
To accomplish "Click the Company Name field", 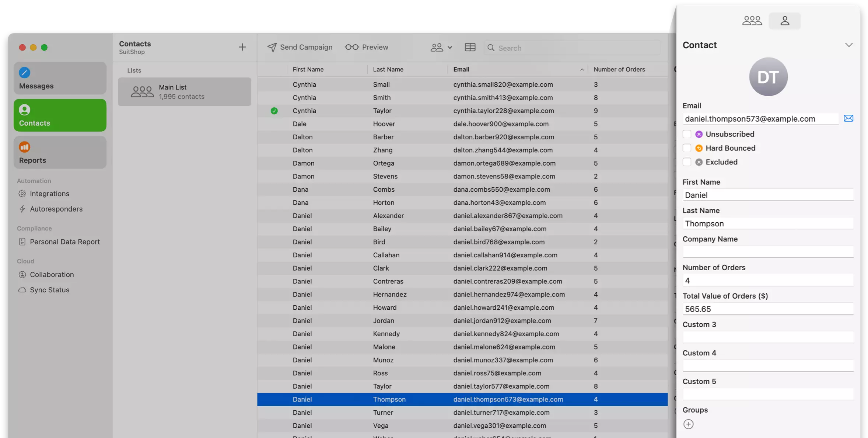I will coord(768,252).
